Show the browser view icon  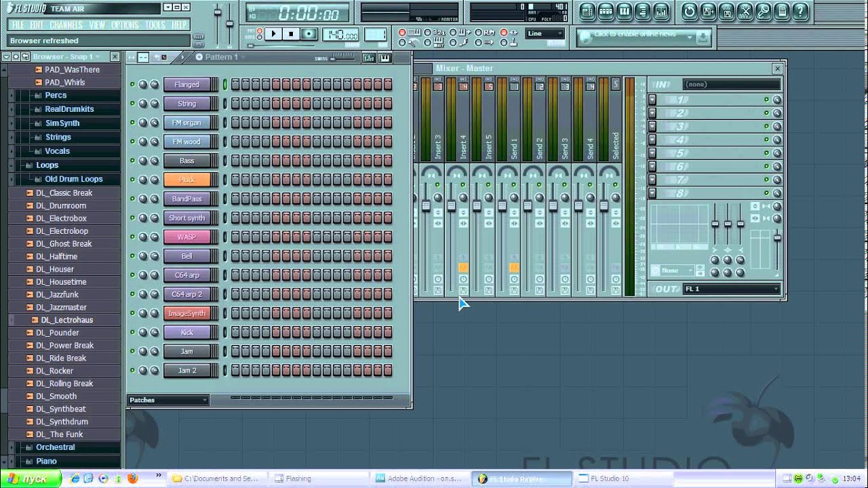[x=643, y=11]
